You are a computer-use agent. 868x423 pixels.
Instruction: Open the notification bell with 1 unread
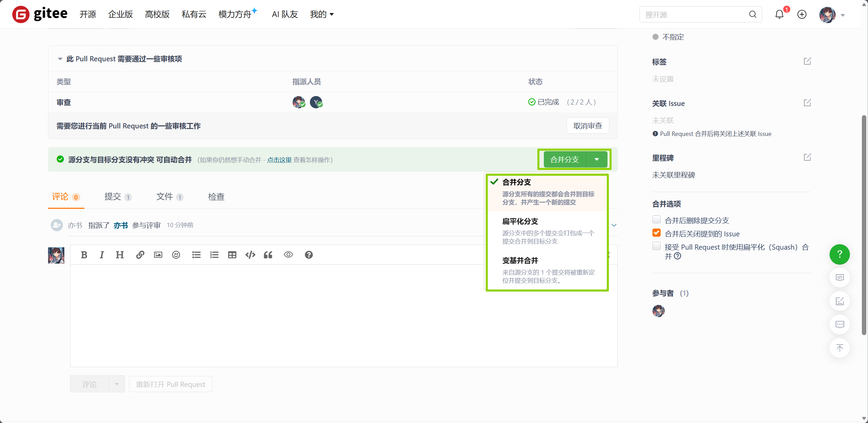[779, 14]
